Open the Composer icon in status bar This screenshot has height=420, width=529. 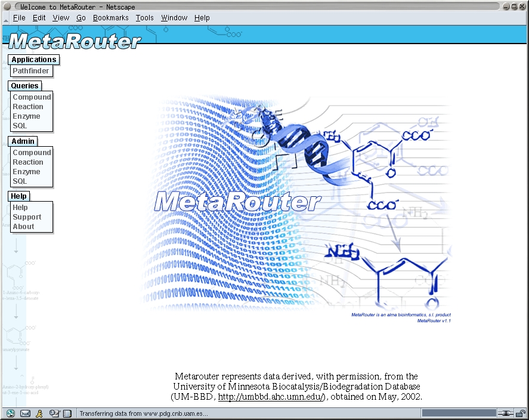click(x=54, y=413)
